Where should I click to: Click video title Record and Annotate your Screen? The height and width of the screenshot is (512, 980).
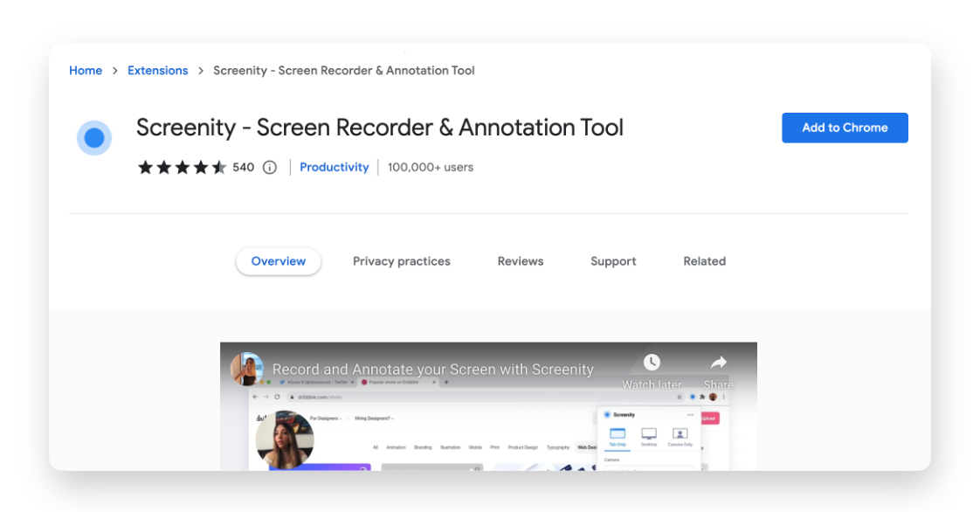pyautogui.click(x=432, y=370)
